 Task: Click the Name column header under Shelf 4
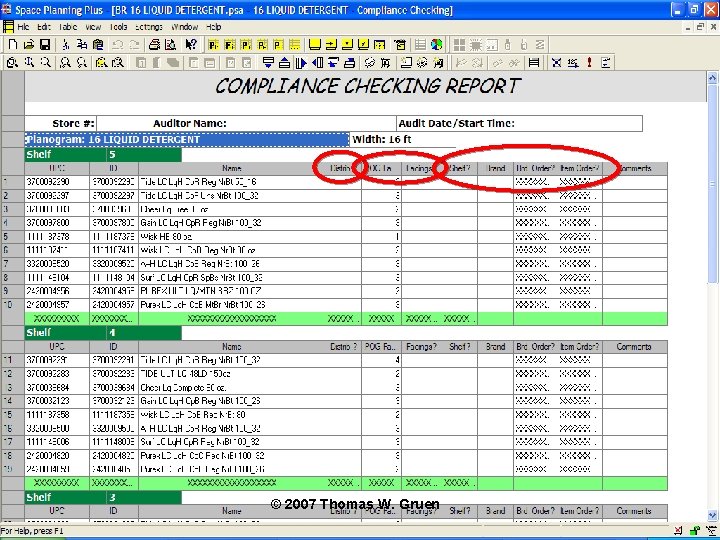(x=231, y=347)
